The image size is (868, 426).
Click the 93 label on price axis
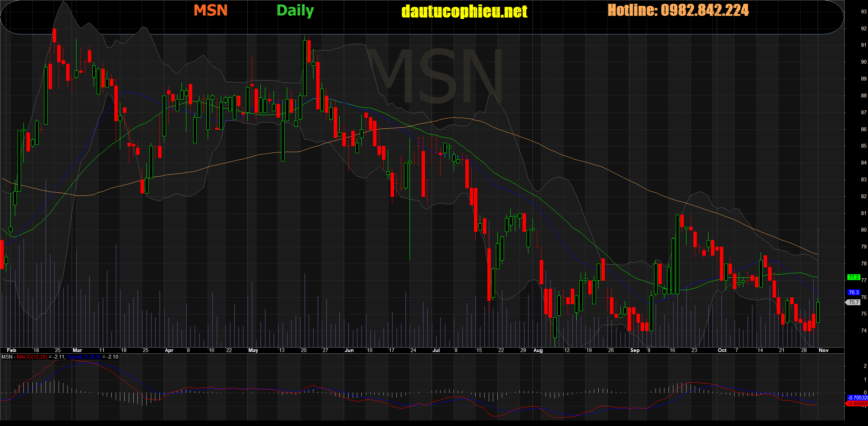(864, 12)
